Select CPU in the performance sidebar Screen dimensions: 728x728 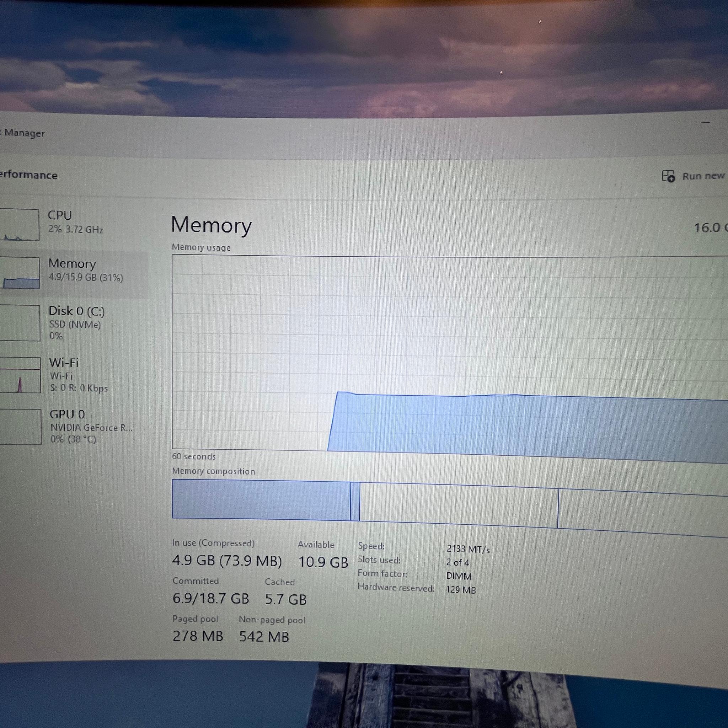coord(74,225)
